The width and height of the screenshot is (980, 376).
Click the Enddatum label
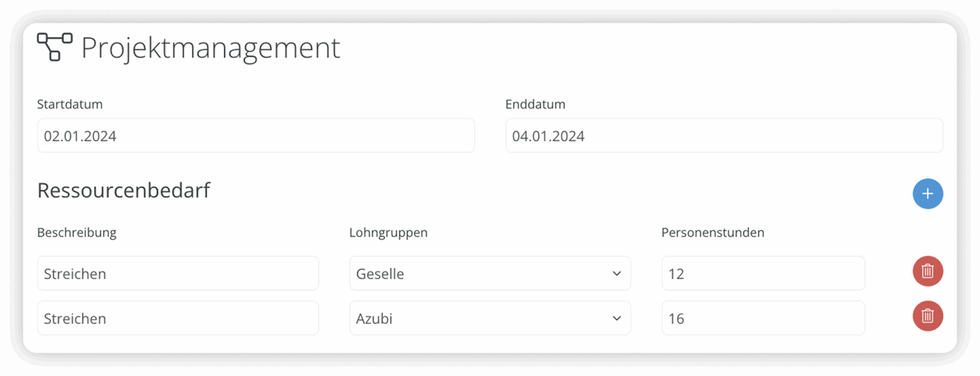coord(535,104)
